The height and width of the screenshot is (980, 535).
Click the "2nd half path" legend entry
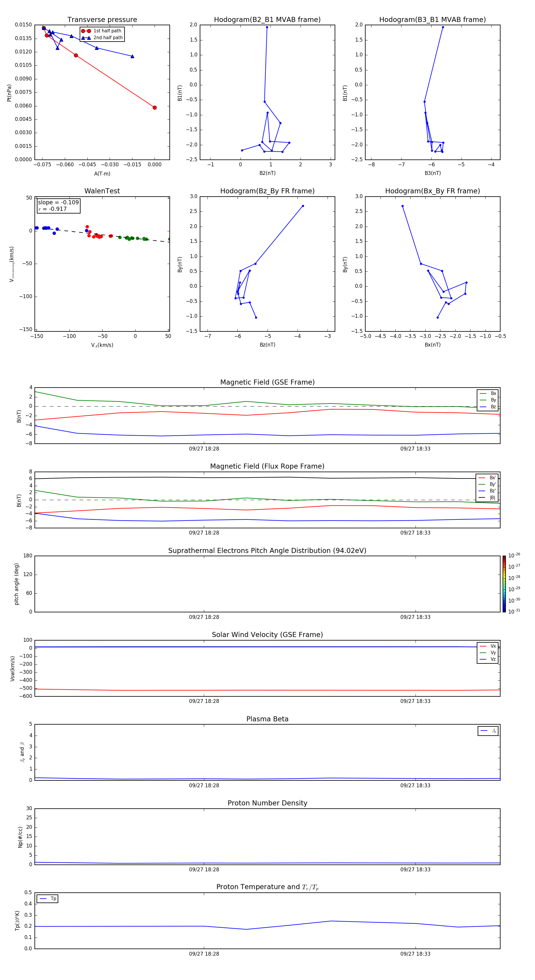point(102,38)
